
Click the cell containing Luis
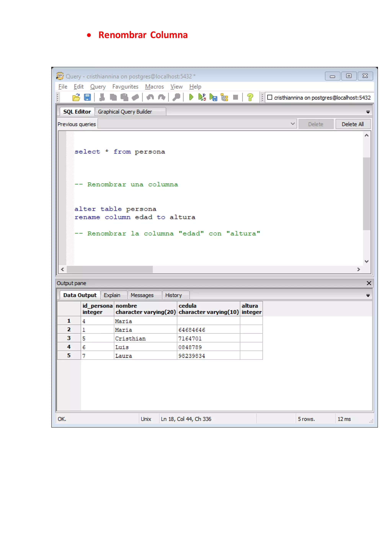point(145,347)
